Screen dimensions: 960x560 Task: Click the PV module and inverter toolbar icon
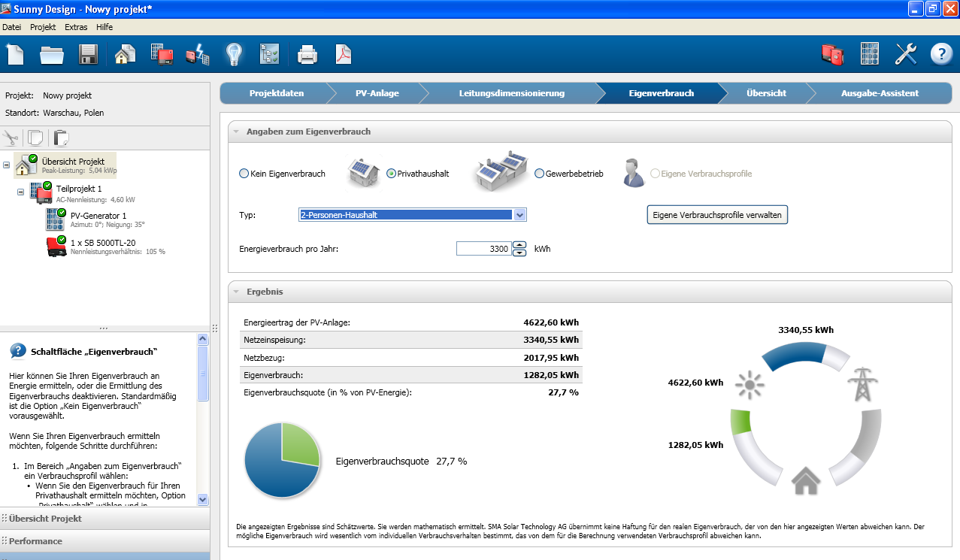coord(162,54)
